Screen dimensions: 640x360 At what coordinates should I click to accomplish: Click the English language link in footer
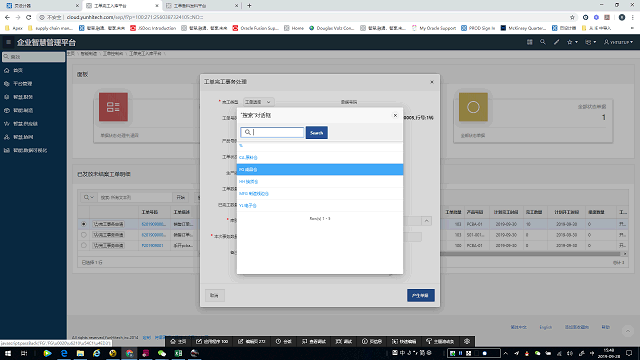545,327
